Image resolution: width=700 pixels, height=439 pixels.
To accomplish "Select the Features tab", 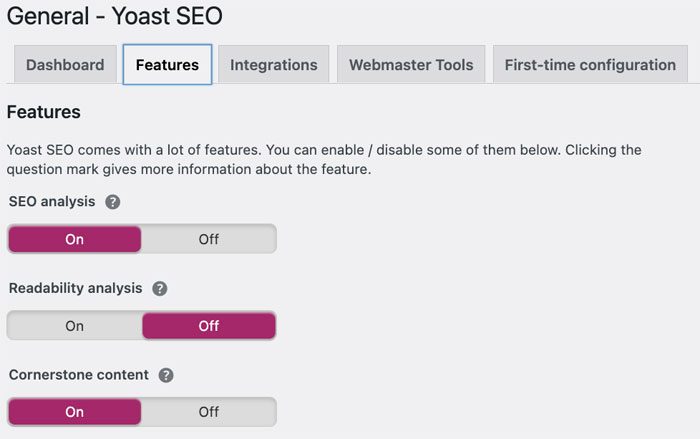I will [167, 65].
